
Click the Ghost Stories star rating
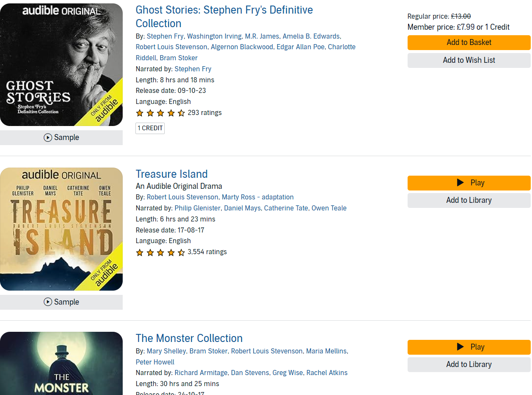click(160, 113)
